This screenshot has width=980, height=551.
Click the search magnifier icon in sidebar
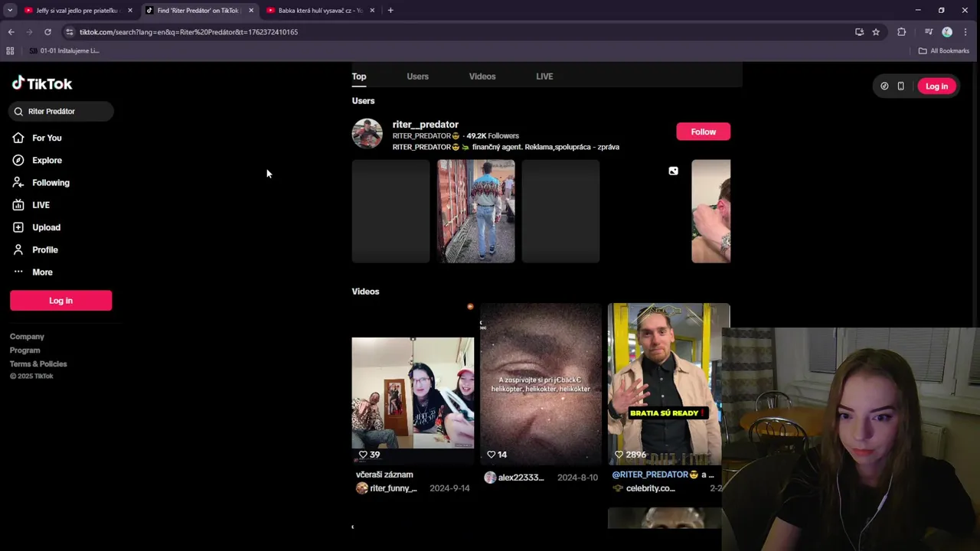coord(18,111)
